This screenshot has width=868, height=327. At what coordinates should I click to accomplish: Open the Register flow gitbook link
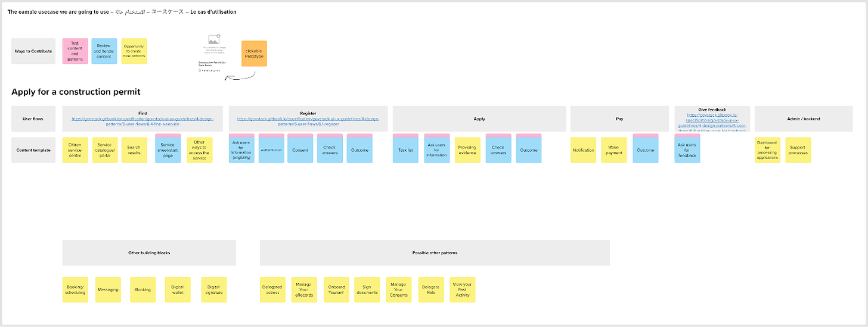308,122
